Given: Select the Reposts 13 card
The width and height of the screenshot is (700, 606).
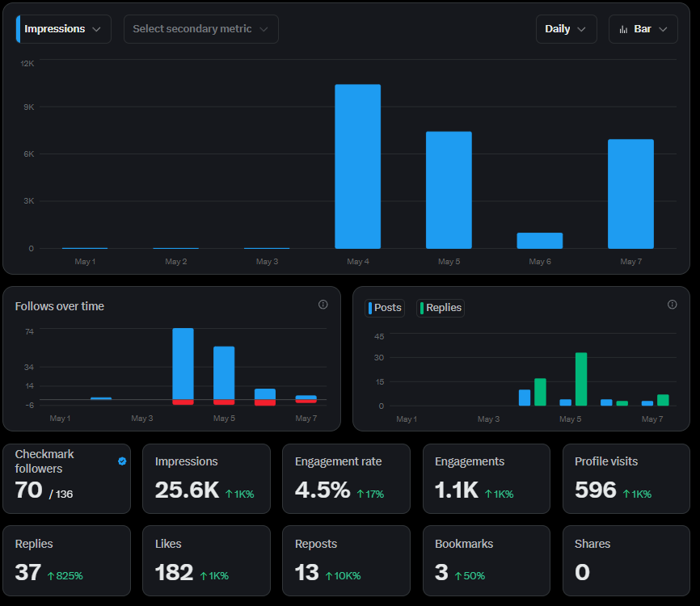Looking at the screenshot, I should point(346,561).
